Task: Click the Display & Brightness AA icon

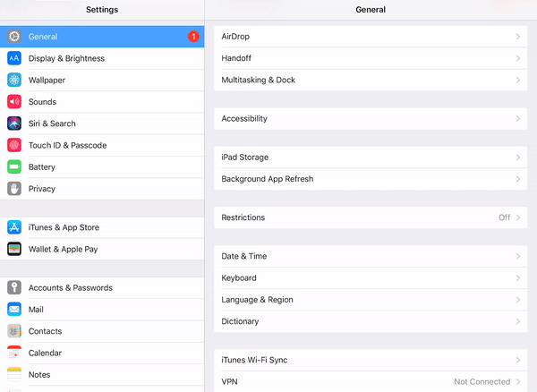Action: pos(14,58)
